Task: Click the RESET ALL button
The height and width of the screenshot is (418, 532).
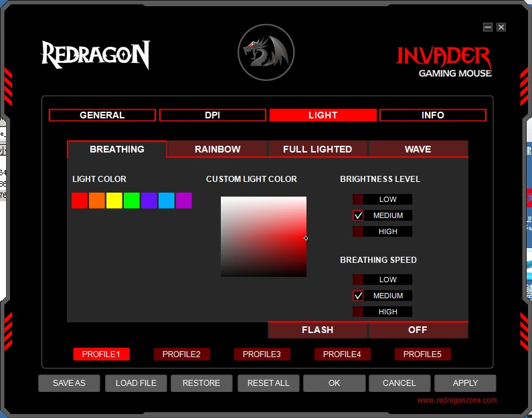Action: coord(268,383)
